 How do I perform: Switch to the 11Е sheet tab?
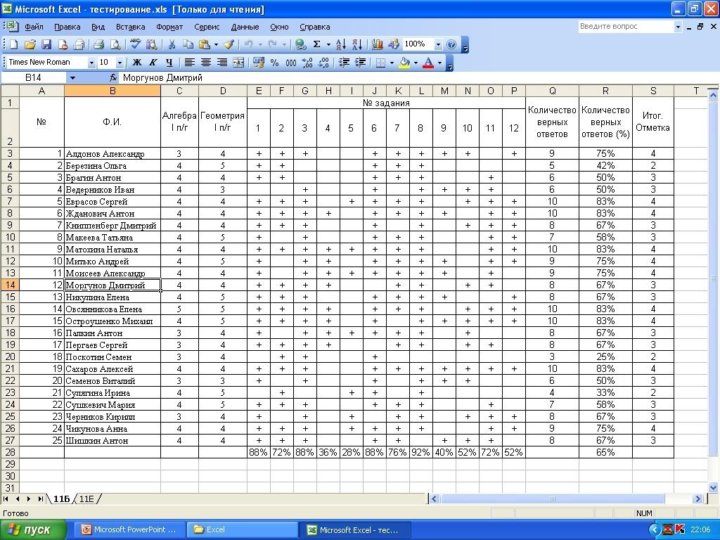click(88, 498)
